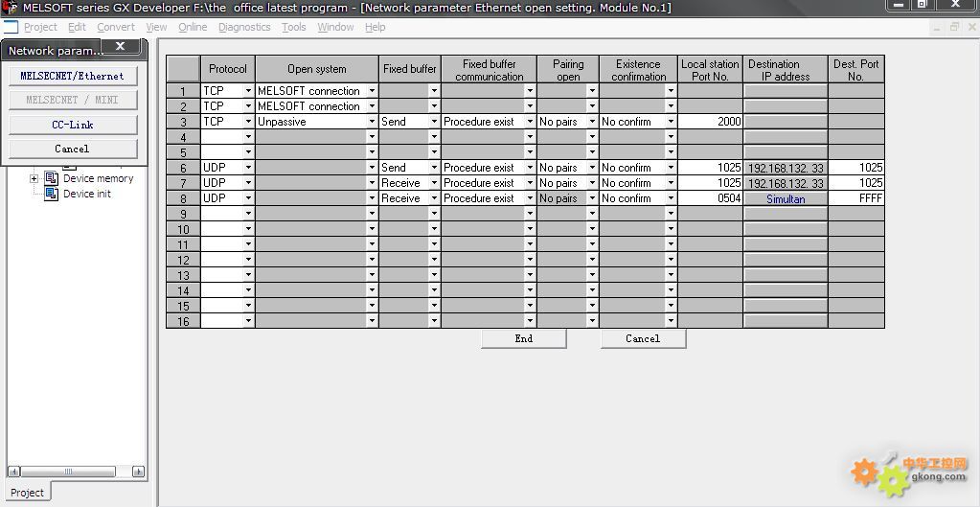980x507 pixels.
Task: Open No confirm dropdown in row 3
Action: [x=671, y=122]
